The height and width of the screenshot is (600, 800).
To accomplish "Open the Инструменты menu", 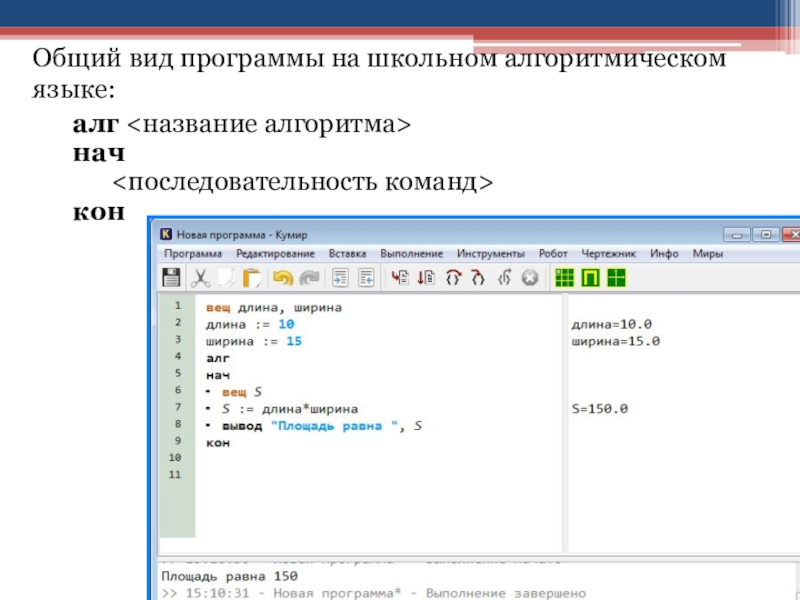I will [490, 254].
